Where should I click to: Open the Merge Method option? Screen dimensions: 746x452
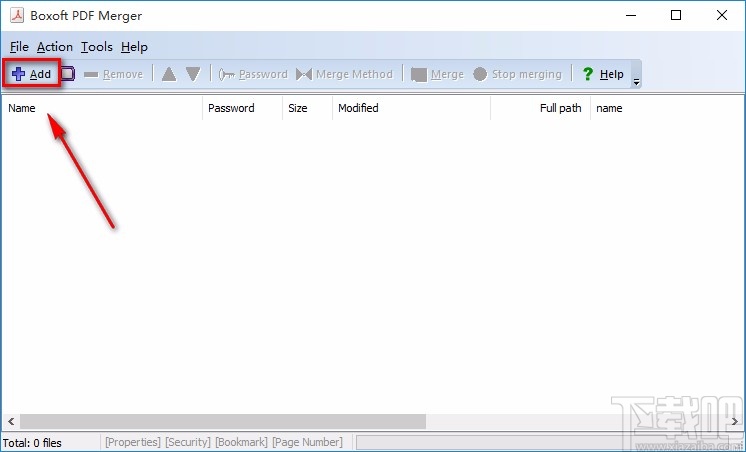pos(344,74)
